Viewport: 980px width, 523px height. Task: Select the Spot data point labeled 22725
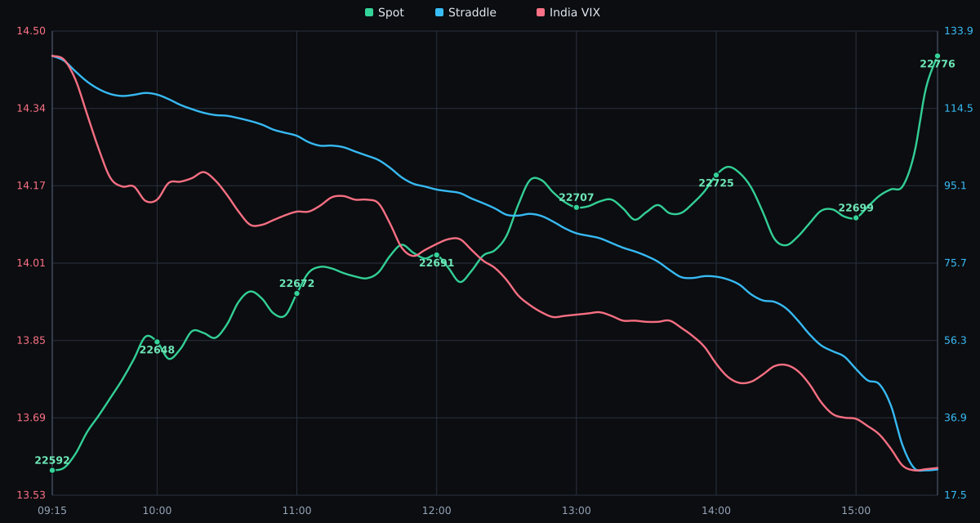716,175
